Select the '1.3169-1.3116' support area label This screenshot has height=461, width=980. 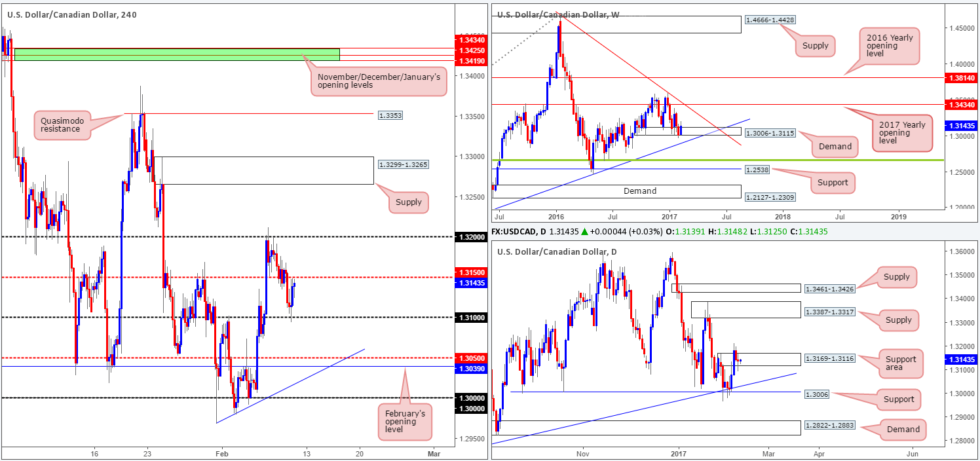830,359
